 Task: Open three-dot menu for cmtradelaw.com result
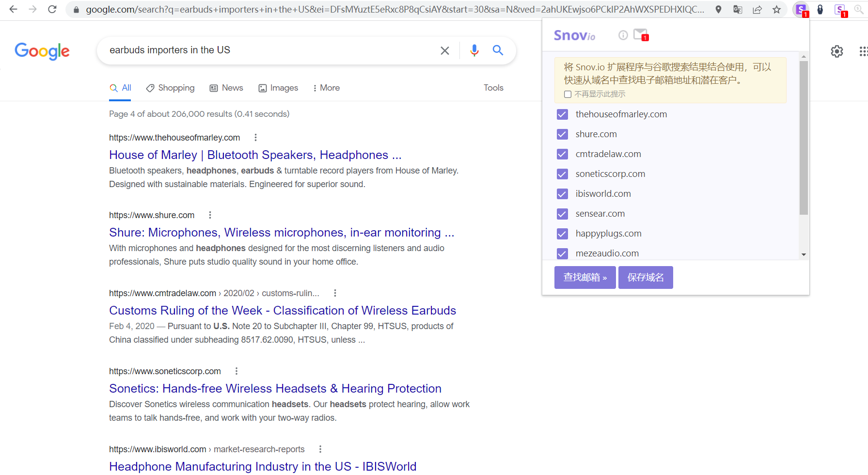(335, 293)
